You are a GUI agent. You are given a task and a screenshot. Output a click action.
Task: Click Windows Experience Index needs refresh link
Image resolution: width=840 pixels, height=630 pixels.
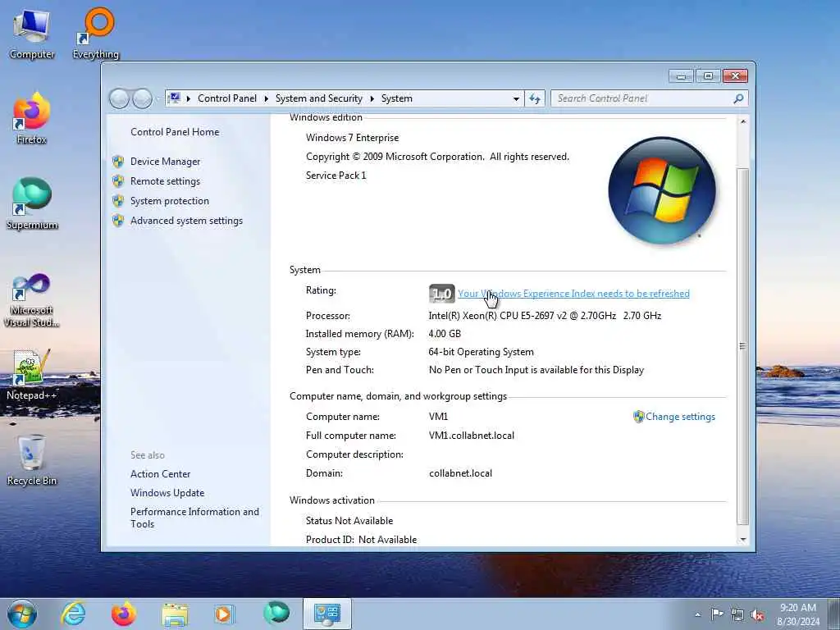point(573,294)
